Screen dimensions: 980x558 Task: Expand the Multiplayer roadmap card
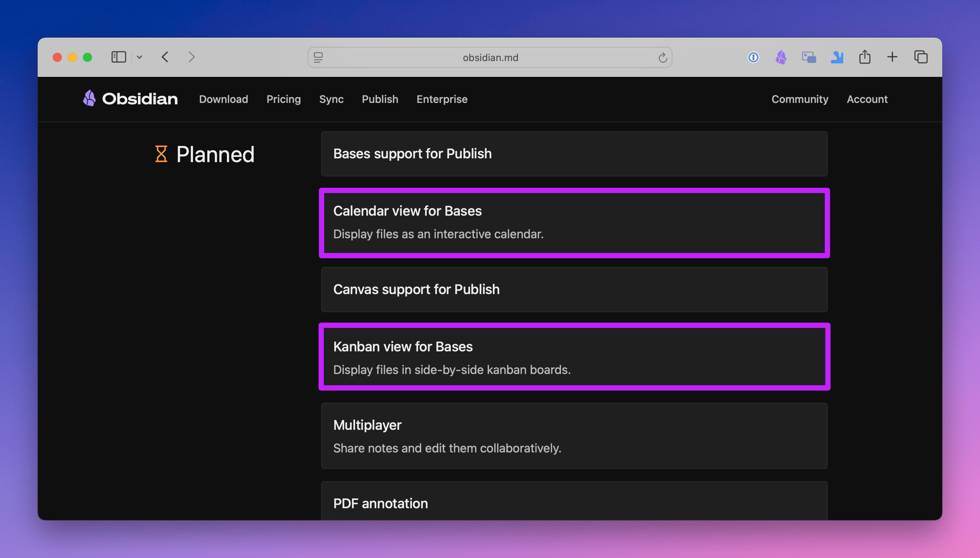[574, 436]
